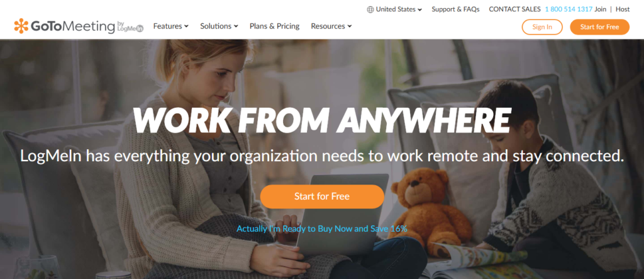Call the 1 800 514 1317 number link
Screen dimensions: 644x279
569,9
